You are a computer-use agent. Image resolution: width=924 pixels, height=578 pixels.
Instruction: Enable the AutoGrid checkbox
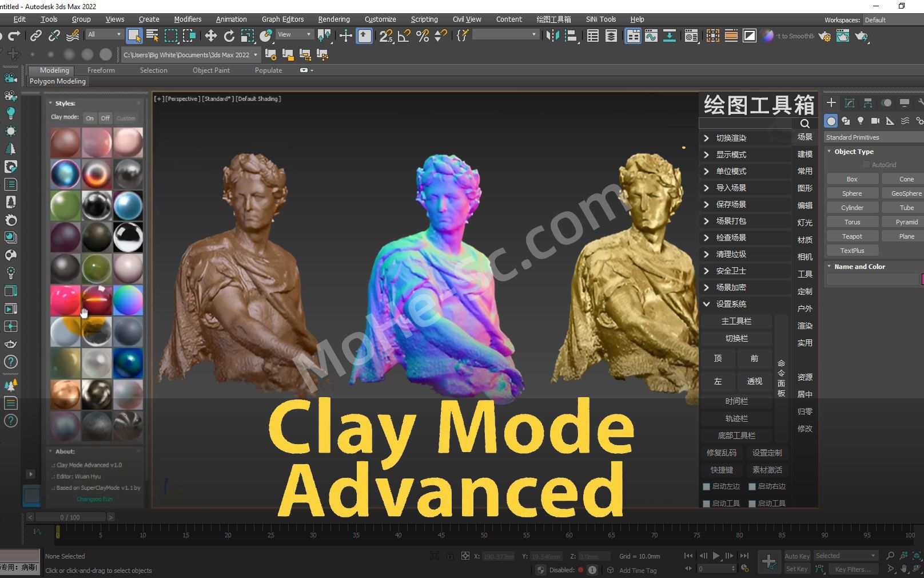[866, 164]
